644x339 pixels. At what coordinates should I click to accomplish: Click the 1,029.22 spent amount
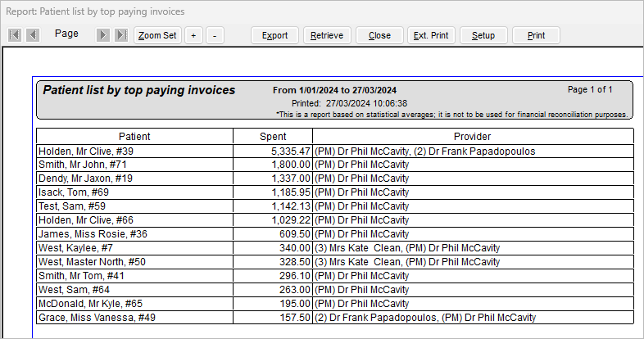290,220
